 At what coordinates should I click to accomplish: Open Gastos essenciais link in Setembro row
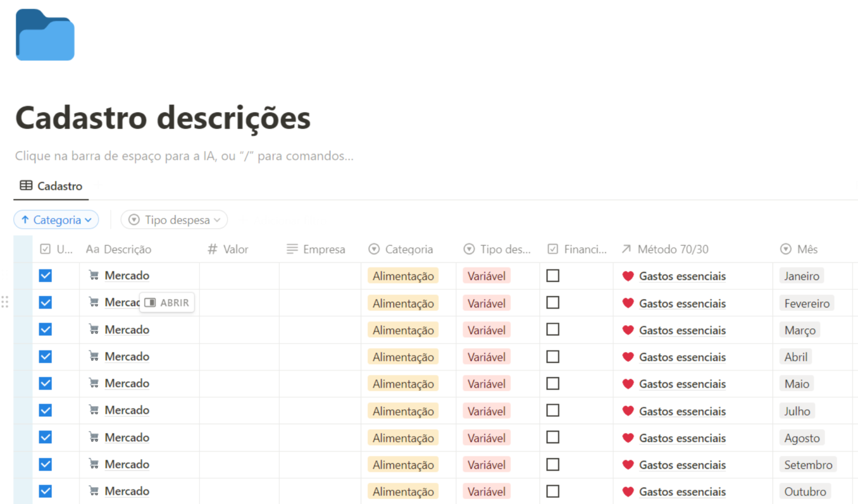point(682,465)
